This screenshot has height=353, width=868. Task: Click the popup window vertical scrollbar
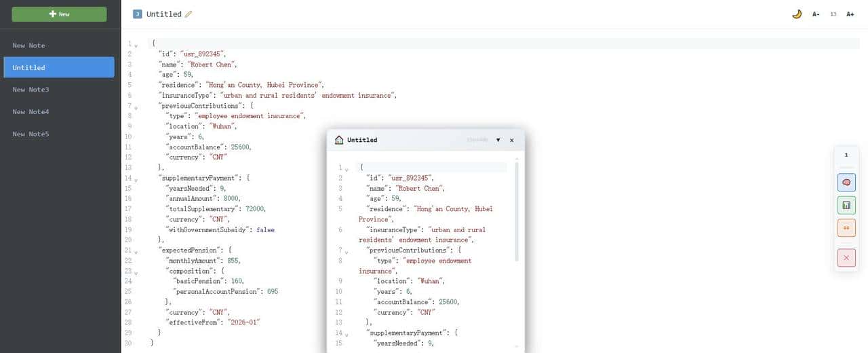pyautogui.click(x=517, y=212)
